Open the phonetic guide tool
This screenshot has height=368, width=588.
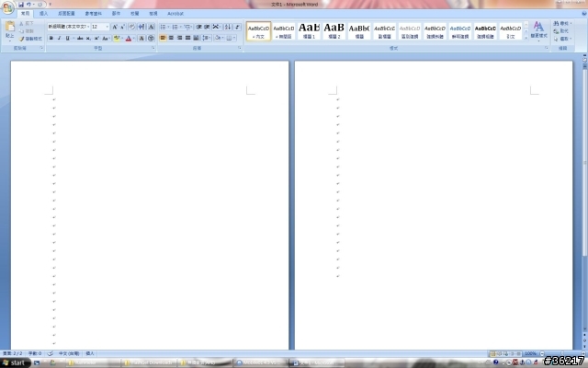141,27
